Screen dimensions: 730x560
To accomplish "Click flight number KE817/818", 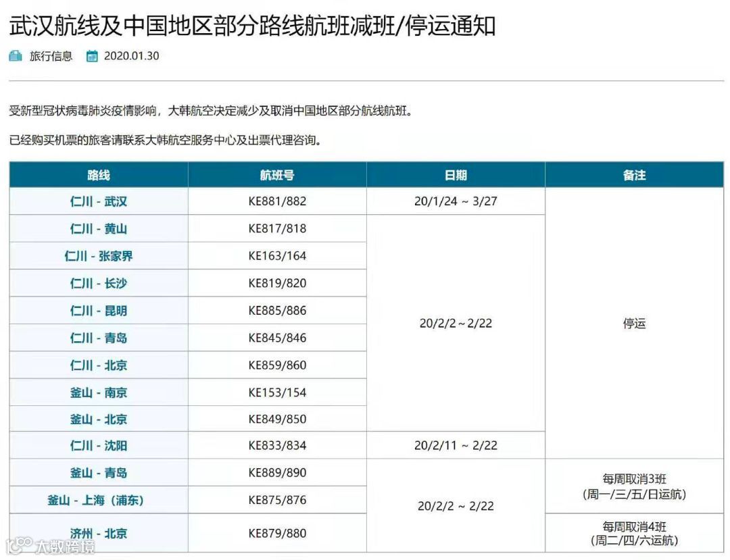I will [278, 228].
